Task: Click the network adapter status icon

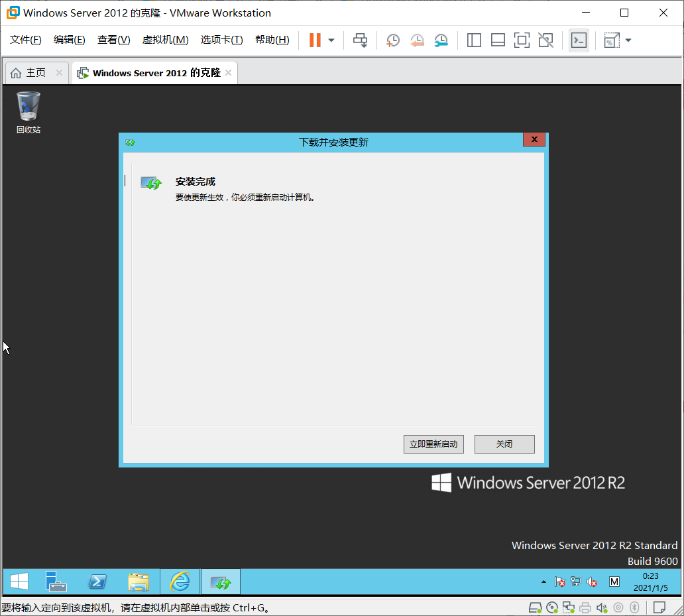Action: coord(568,607)
